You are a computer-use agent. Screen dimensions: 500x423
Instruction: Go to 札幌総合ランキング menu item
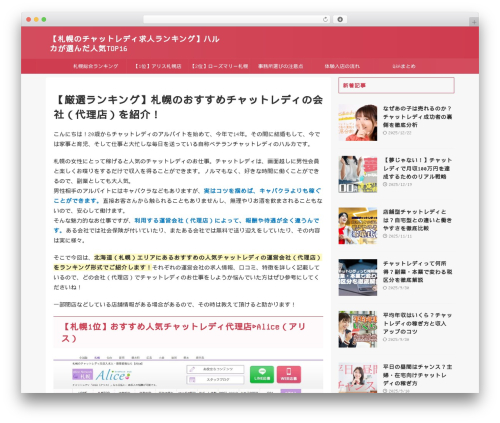point(96,66)
